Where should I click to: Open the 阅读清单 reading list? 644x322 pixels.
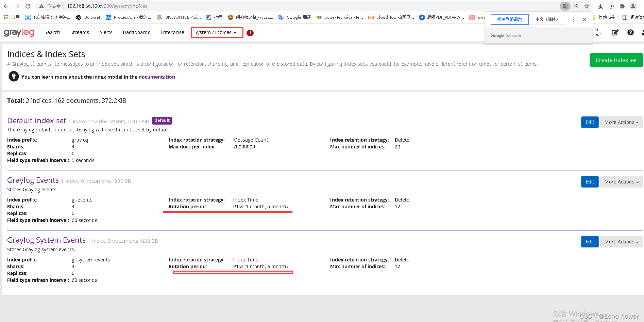pyautogui.click(x=633, y=17)
